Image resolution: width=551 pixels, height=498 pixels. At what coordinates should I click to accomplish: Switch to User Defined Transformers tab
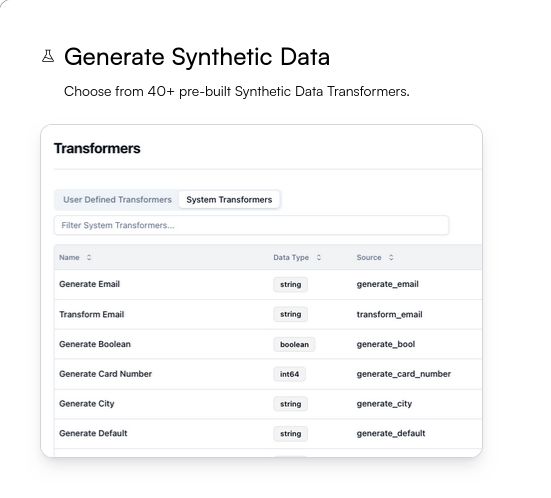coord(117,200)
